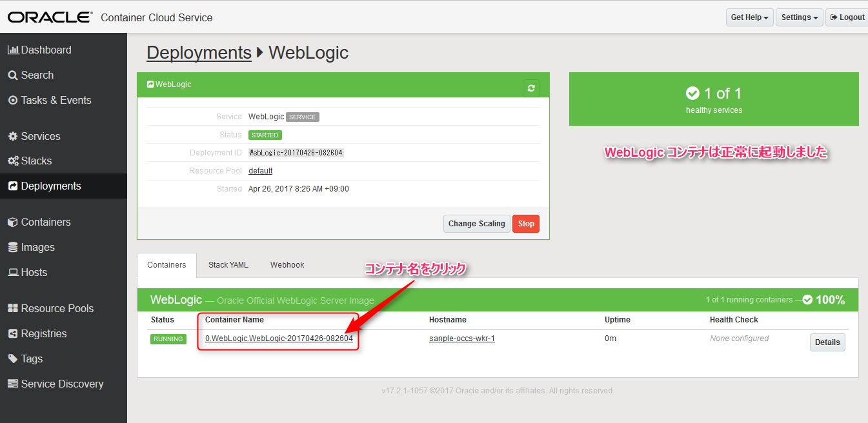Click the Services gear icon in sidebar
Viewport: 868px width, 423px height.
click(13, 136)
